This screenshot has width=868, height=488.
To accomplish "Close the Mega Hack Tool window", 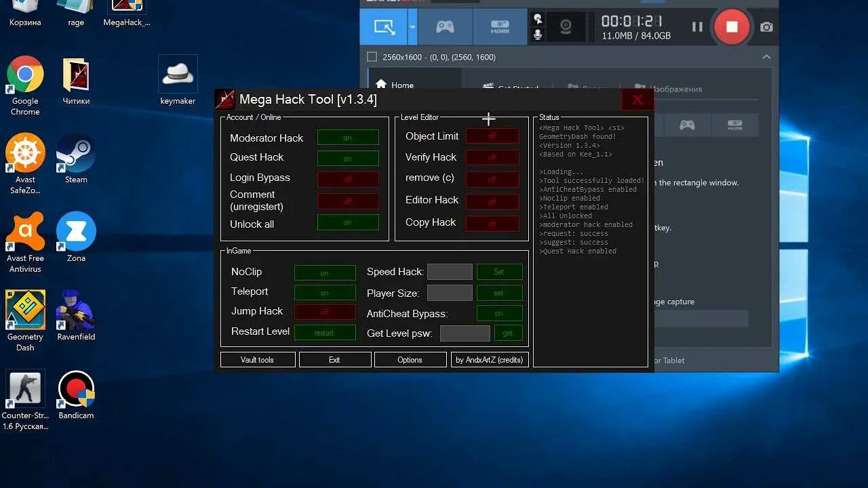I will [x=637, y=100].
